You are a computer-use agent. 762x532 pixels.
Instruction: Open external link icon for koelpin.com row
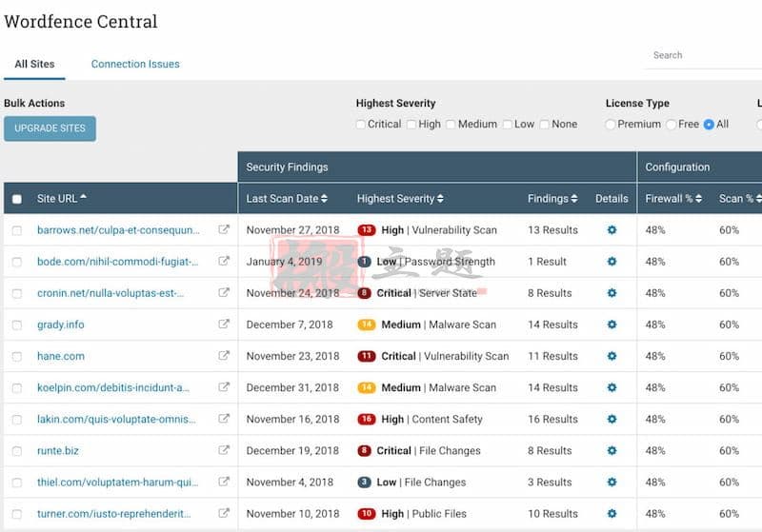tap(224, 387)
